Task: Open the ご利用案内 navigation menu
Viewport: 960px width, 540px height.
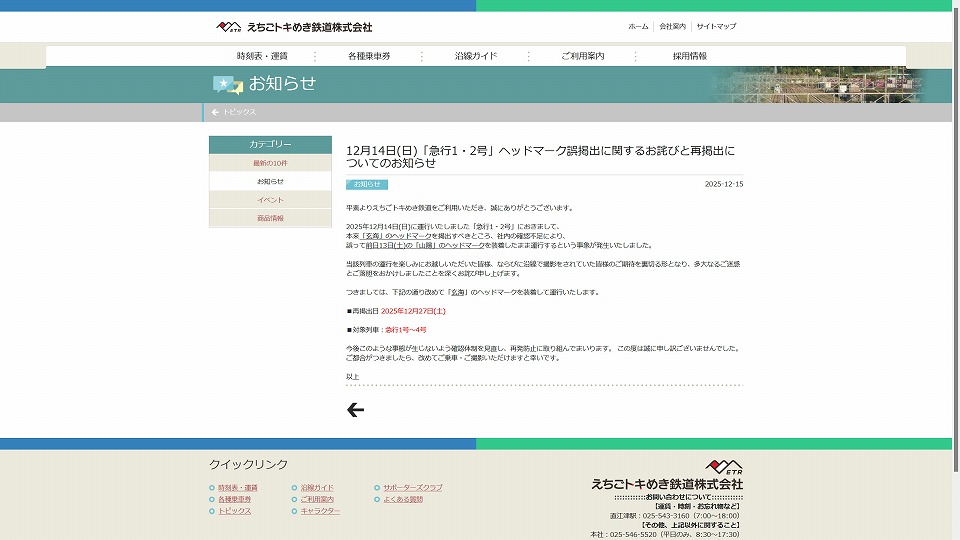Action: pos(582,56)
